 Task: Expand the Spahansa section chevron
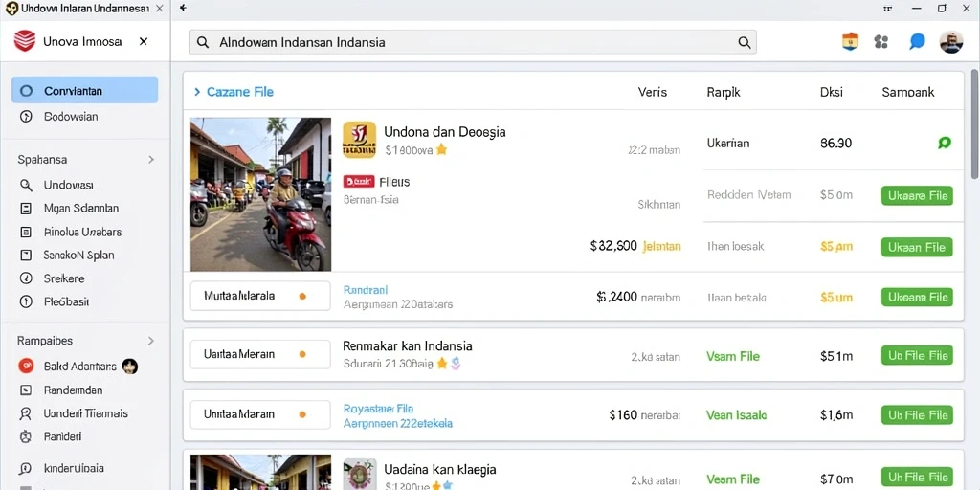[x=150, y=160]
